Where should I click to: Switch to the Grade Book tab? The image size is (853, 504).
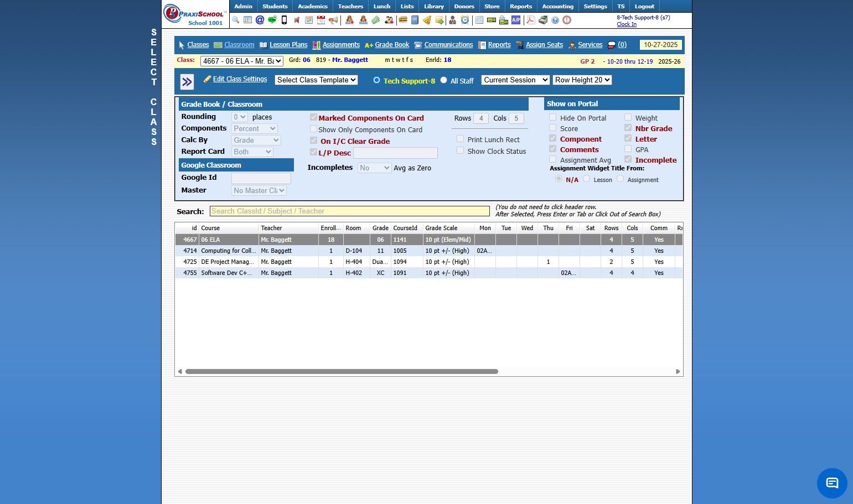click(x=392, y=45)
